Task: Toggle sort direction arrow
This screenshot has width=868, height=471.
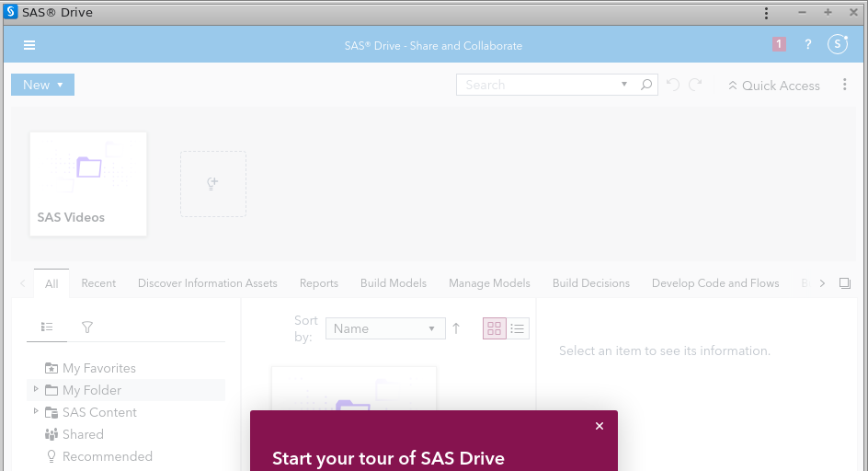Action: click(456, 328)
